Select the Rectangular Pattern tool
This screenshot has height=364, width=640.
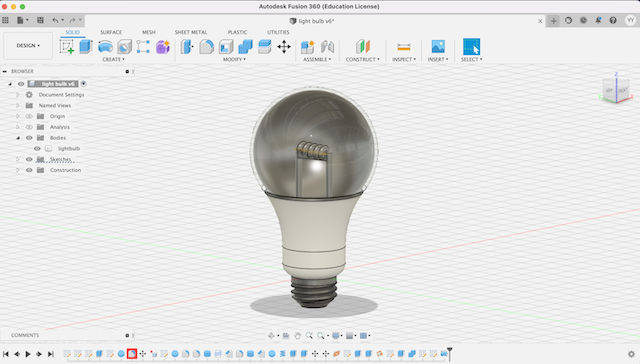click(143, 47)
